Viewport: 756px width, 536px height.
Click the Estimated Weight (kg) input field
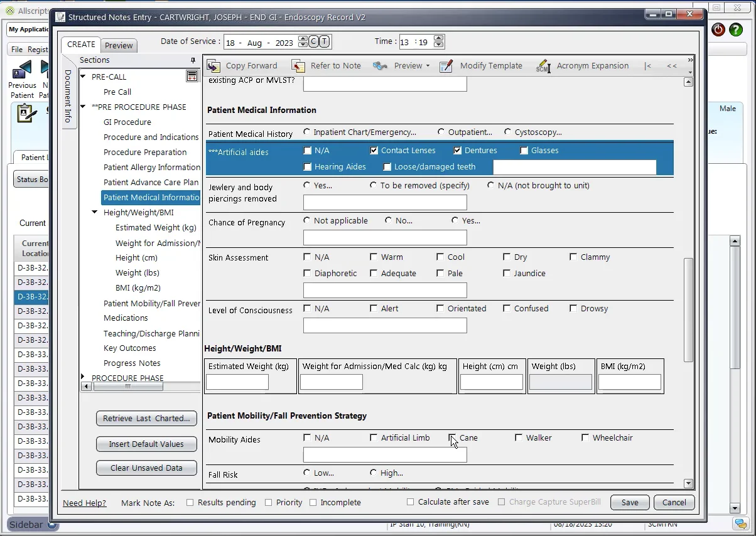pyautogui.click(x=237, y=382)
